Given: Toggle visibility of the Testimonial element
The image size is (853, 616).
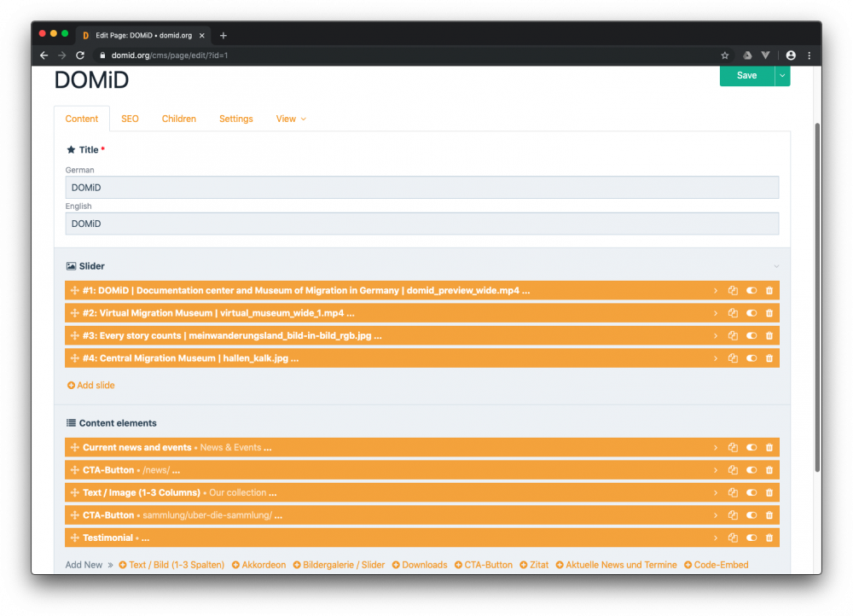Looking at the screenshot, I should (x=751, y=538).
